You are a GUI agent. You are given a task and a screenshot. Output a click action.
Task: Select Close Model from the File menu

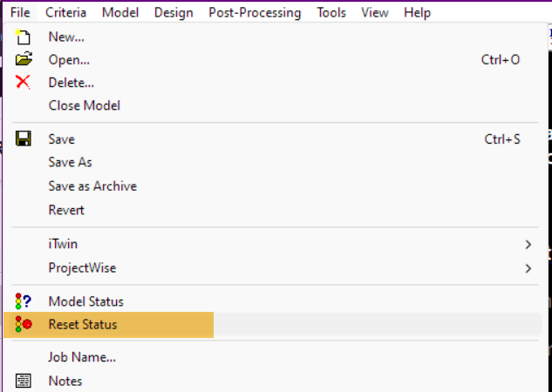(85, 105)
